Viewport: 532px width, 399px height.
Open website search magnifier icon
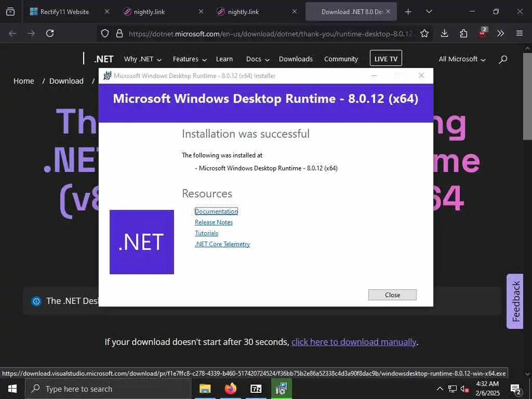(x=503, y=59)
